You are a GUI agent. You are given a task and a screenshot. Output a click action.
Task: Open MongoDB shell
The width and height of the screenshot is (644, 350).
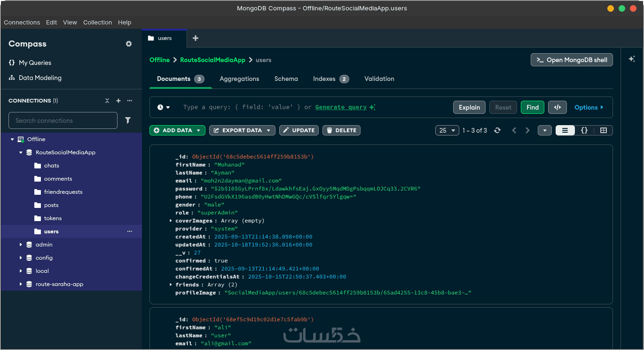pos(572,60)
